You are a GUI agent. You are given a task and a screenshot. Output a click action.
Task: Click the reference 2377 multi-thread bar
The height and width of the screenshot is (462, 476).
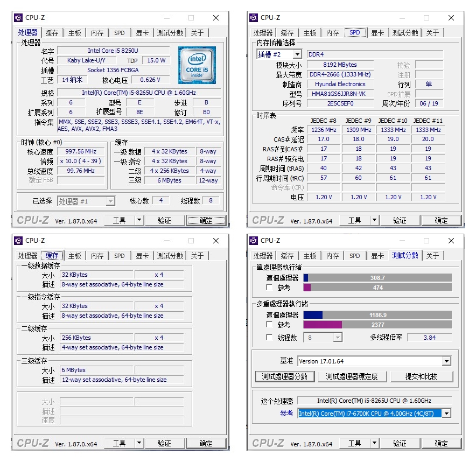tap(377, 325)
